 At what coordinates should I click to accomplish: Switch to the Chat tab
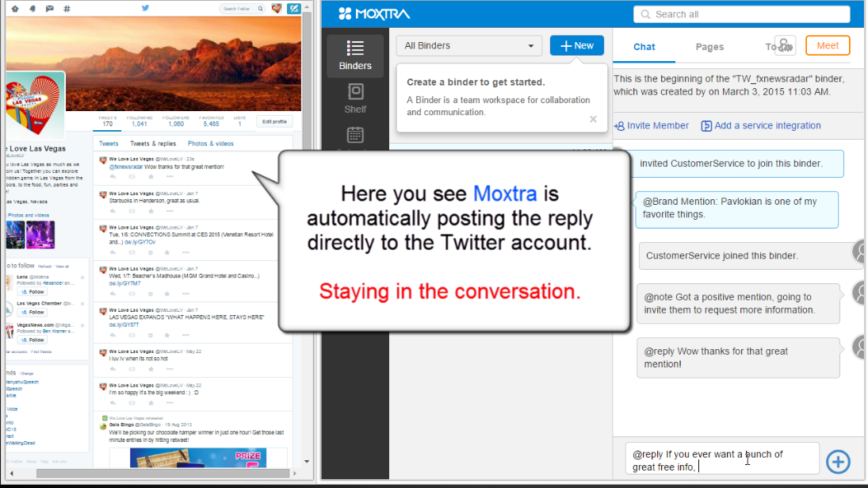click(x=644, y=47)
